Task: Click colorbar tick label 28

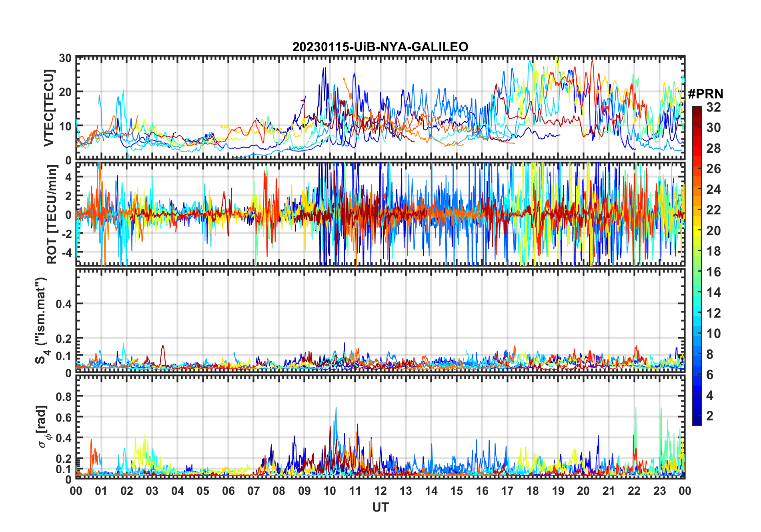Action: coord(713,148)
